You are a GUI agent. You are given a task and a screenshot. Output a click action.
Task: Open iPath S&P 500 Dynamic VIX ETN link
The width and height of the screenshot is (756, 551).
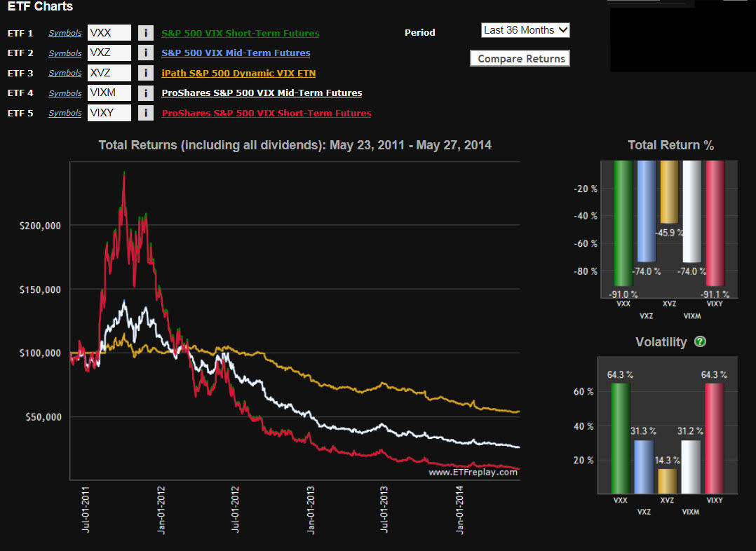pos(238,74)
